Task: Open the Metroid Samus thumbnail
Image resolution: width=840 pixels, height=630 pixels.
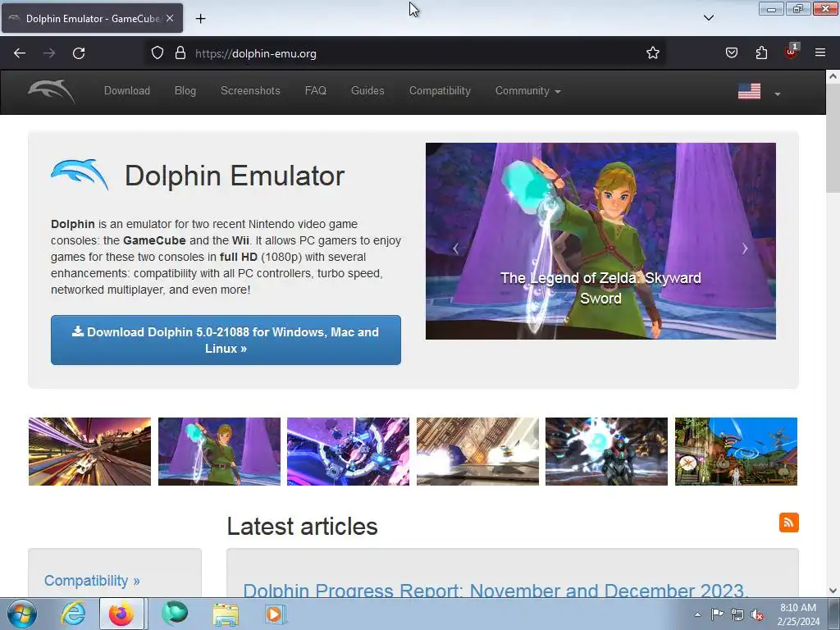Action: 606,452
